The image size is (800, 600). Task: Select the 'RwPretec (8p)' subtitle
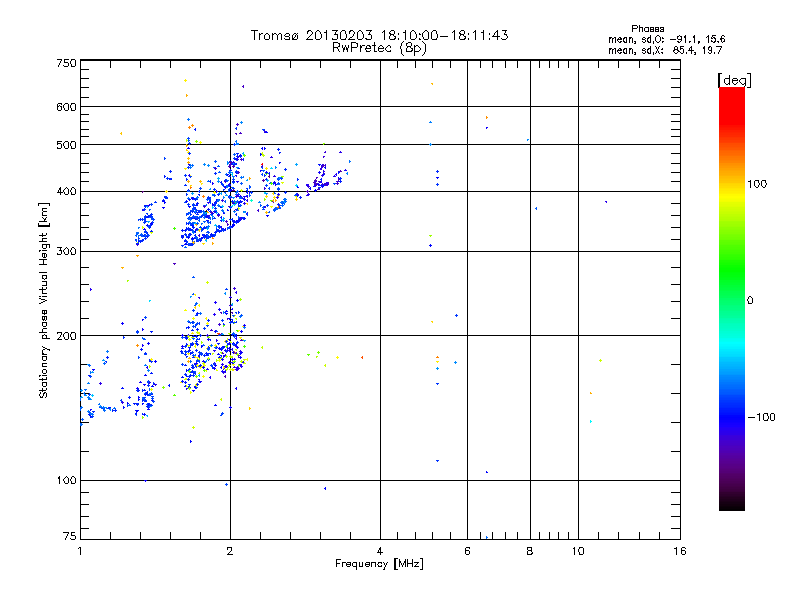379,48
